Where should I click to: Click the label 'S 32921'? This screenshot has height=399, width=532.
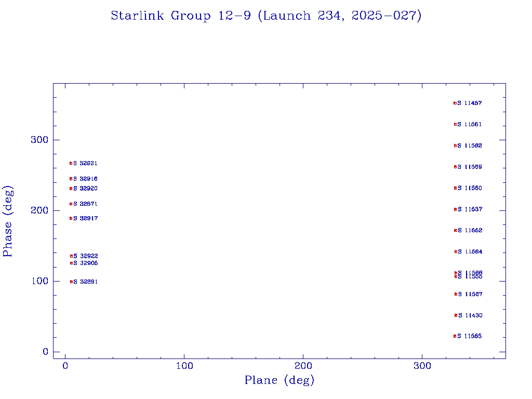[x=86, y=163]
